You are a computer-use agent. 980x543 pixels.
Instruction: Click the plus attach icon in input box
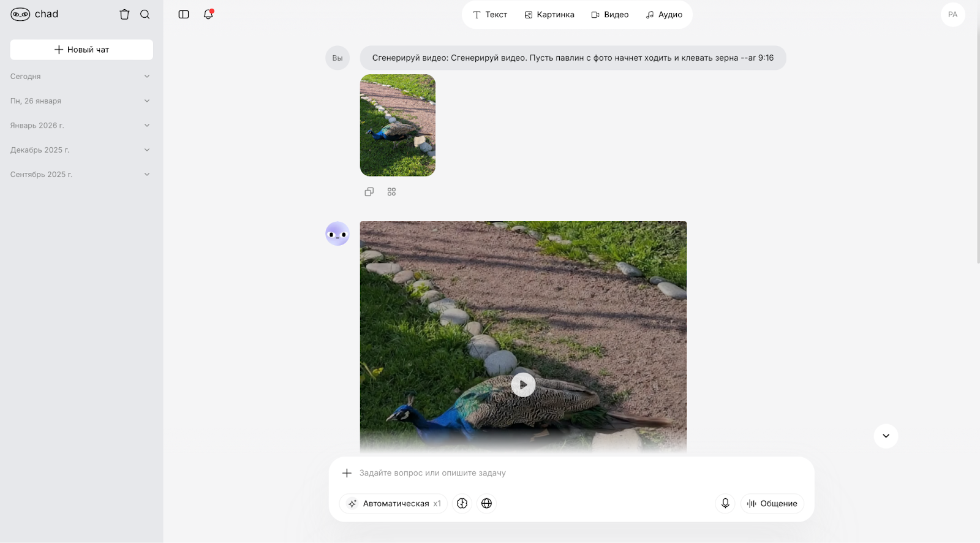click(x=347, y=473)
